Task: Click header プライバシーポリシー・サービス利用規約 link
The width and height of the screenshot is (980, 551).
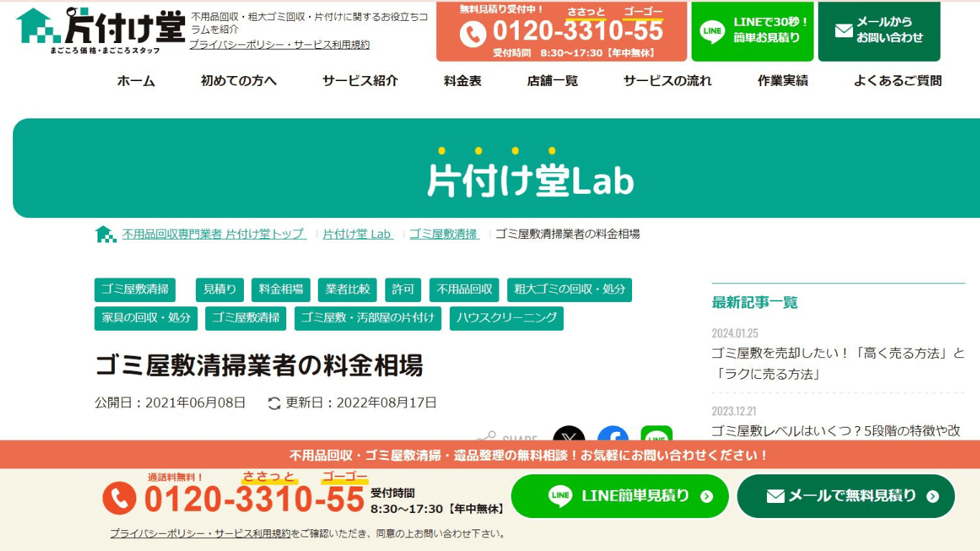Action: tap(280, 44)
